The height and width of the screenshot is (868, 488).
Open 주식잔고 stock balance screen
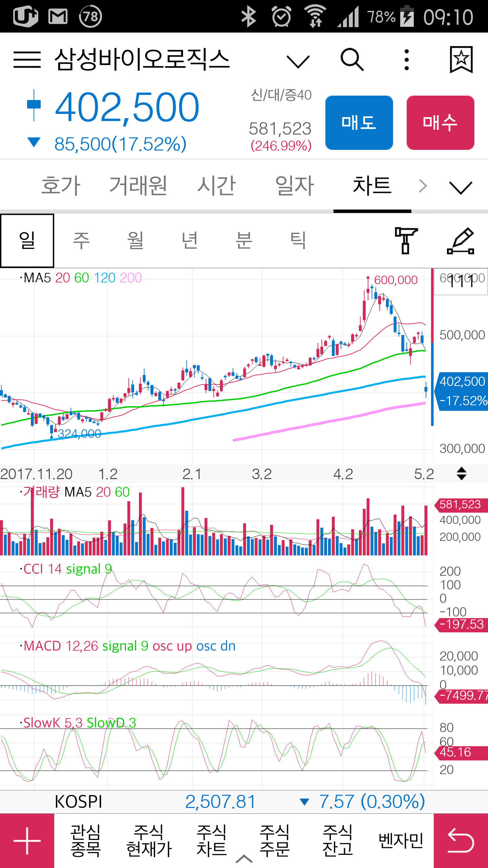click(x=338, y=841)
